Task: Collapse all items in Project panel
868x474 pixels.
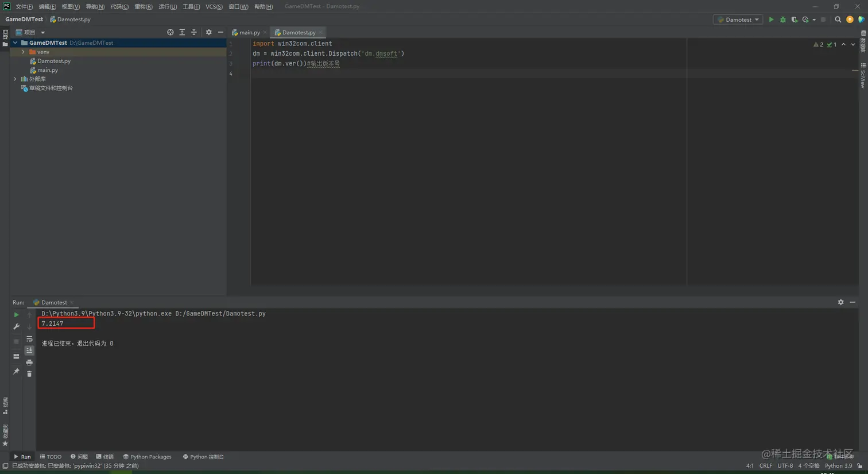Action: [x=193, y=32]
